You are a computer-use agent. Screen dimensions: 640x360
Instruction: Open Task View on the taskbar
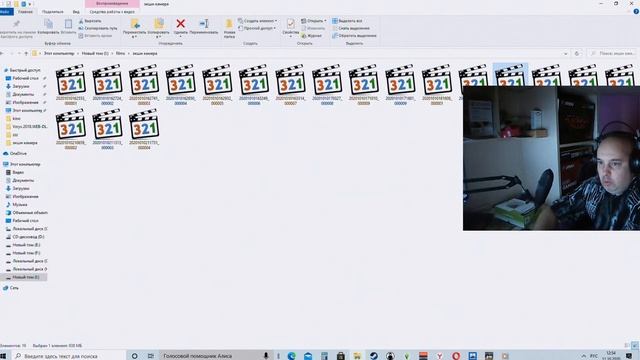tap(151, 356)
